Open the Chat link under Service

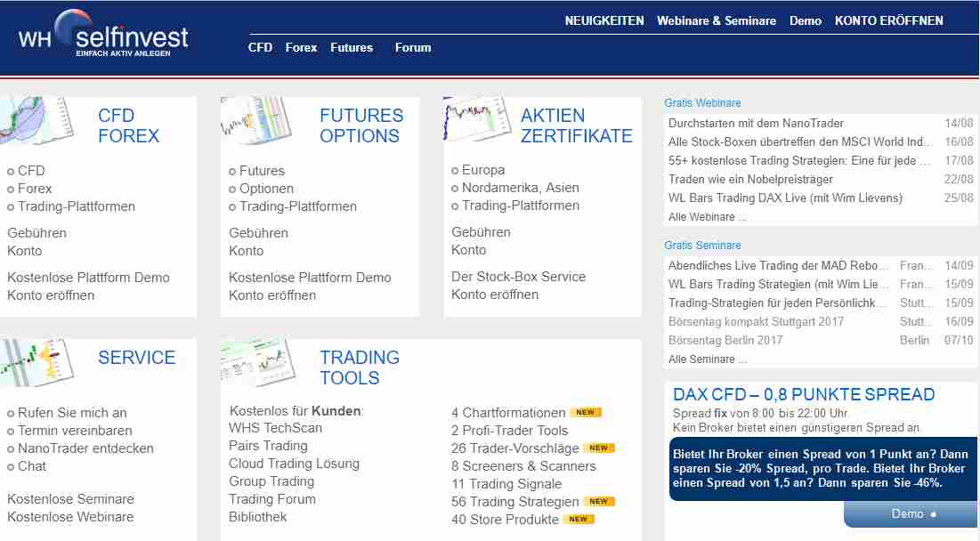pos(32,466)
